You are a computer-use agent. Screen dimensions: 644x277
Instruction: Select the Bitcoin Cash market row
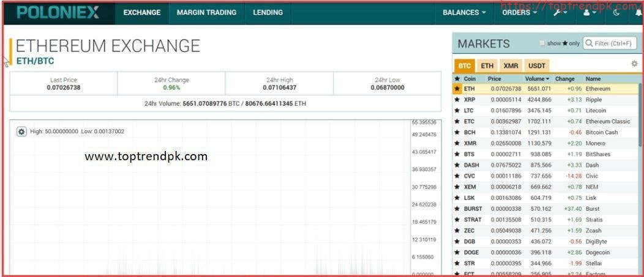[x=545, y=133]
